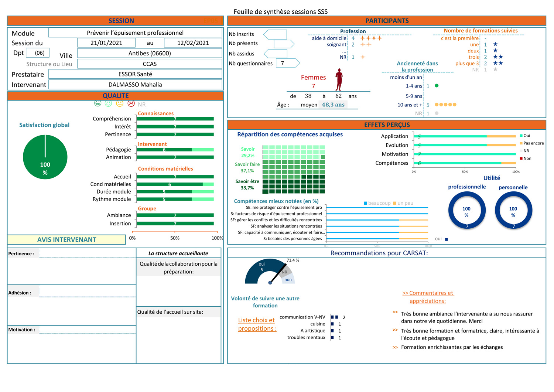Click the red woman silhouette icon
This screenshot has height=392, width=554.
(x=339, y=79)
